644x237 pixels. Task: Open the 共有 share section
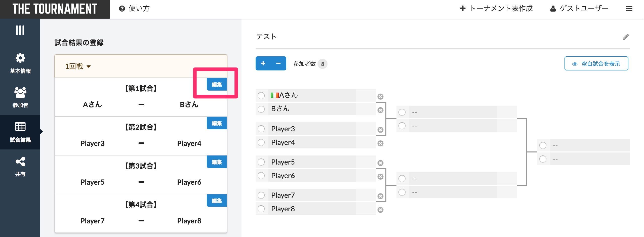pos(20,167)
